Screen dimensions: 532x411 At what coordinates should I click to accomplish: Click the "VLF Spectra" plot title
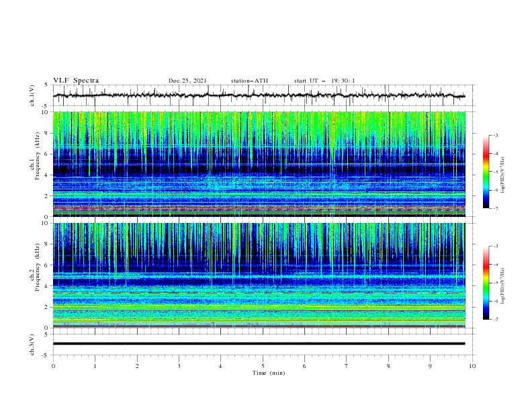[76, 81]
